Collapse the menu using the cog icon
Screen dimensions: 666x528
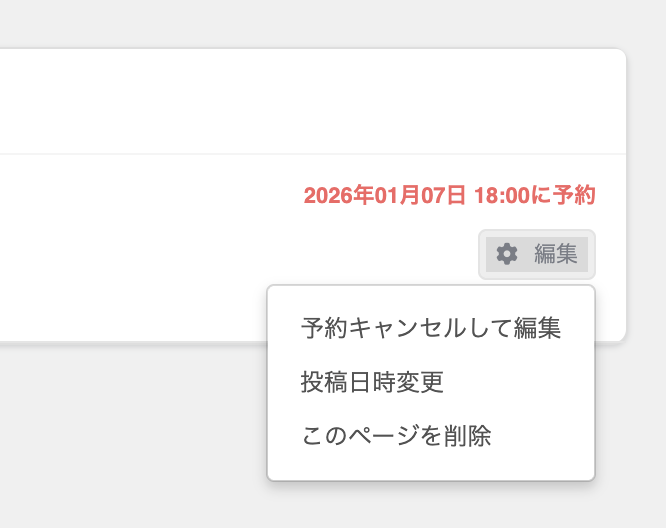click(x=507, y=254)
